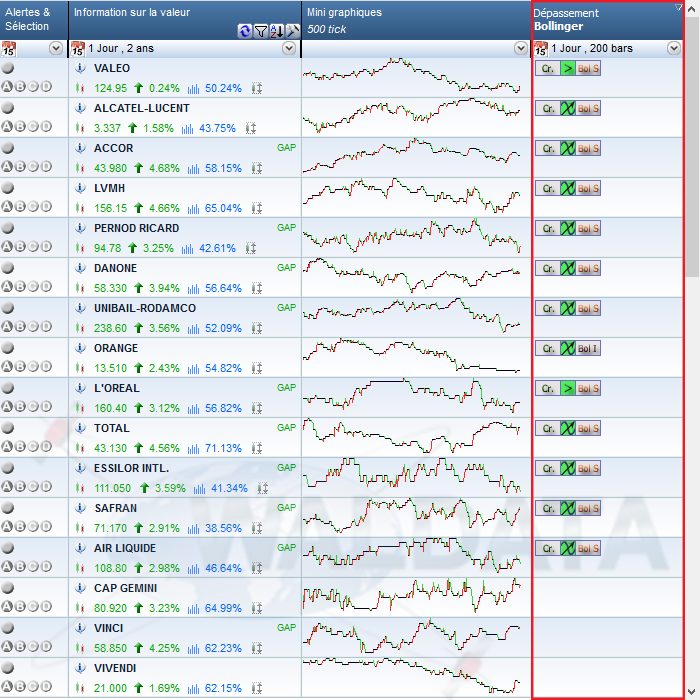Toggle the grey alert circle for VIVENDI
Viewport: 700px width, 700px height.
8,668
